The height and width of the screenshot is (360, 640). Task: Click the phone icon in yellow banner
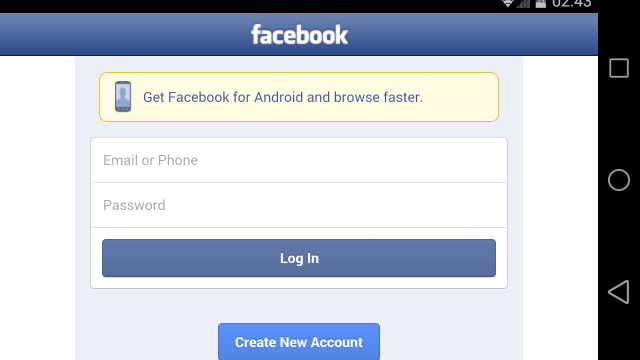[x=123, y=97]
